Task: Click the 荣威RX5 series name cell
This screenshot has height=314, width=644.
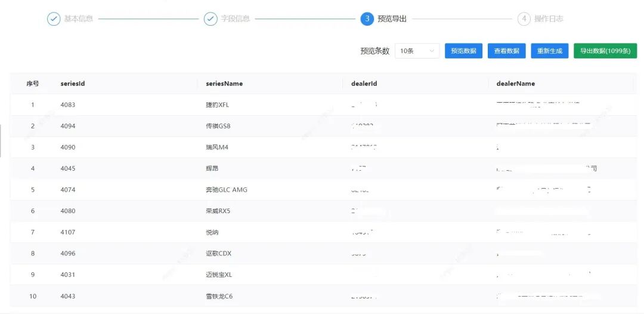Action: 218,211
